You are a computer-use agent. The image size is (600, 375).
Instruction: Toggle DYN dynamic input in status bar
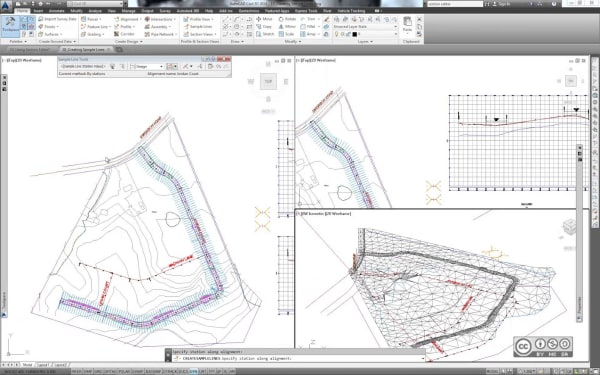(x=193, y=372)
